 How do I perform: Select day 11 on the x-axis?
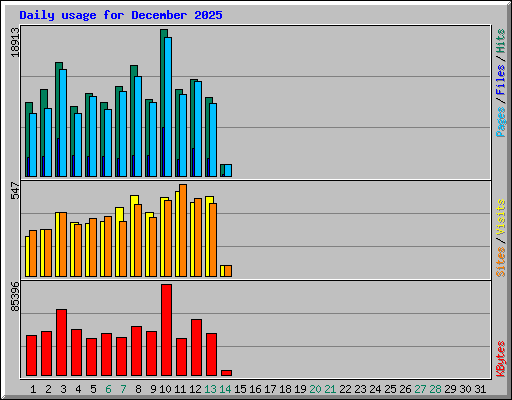[x=180, y=389]
